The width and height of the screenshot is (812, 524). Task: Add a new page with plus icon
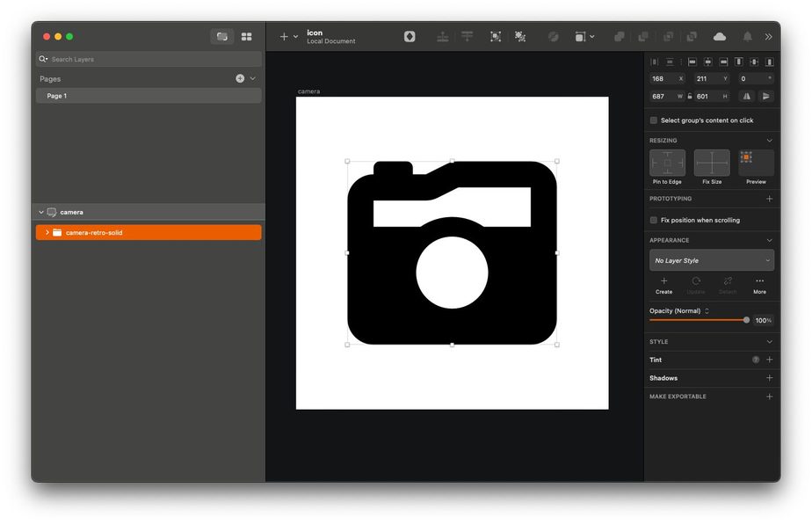240,78
